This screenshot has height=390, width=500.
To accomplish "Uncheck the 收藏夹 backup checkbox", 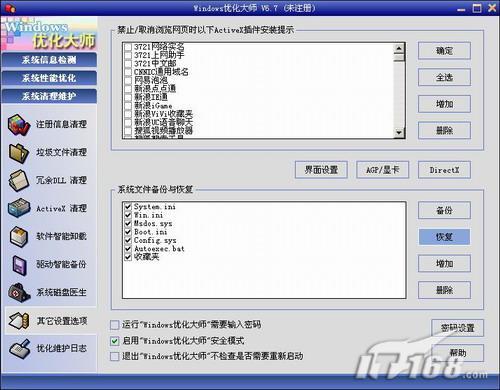I will (x=128, y=257).
